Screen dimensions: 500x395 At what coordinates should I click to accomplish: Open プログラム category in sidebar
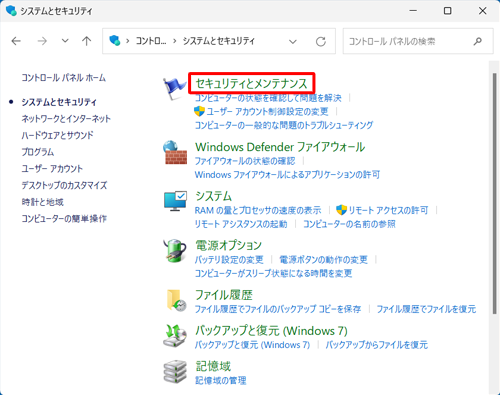click(x=38, y=152)
